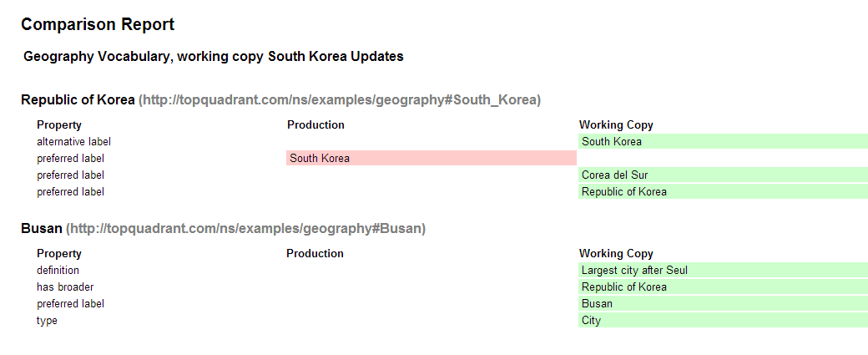Screen dimensions: 868x355
Task: Select the bold Busan section heading
Action: (x=42, y=228)
